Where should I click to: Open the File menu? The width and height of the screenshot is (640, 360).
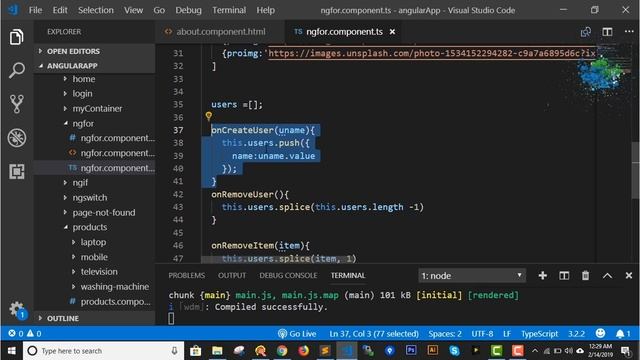(35, 10)
